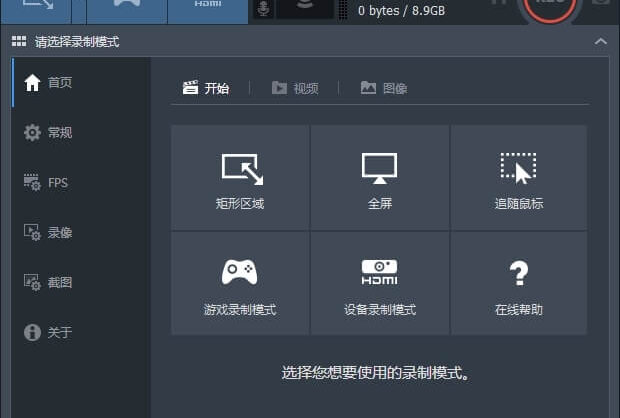Select the 追随鼠标 follow-mouse mode
The width and height of the screenshot is (620, 418).
pos(519,178)
